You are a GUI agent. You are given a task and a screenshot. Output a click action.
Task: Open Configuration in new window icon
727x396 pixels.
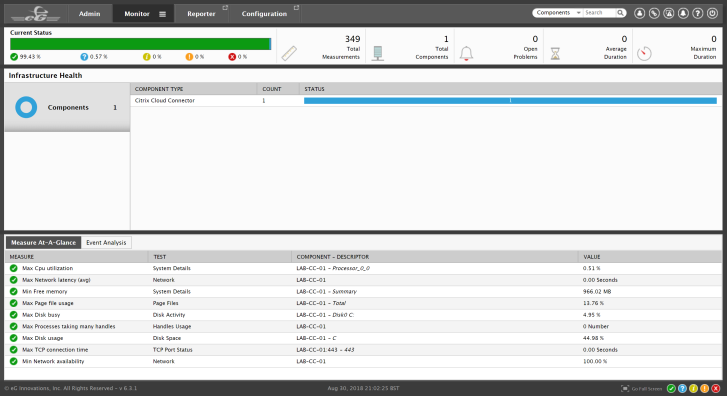click(296, 7)
